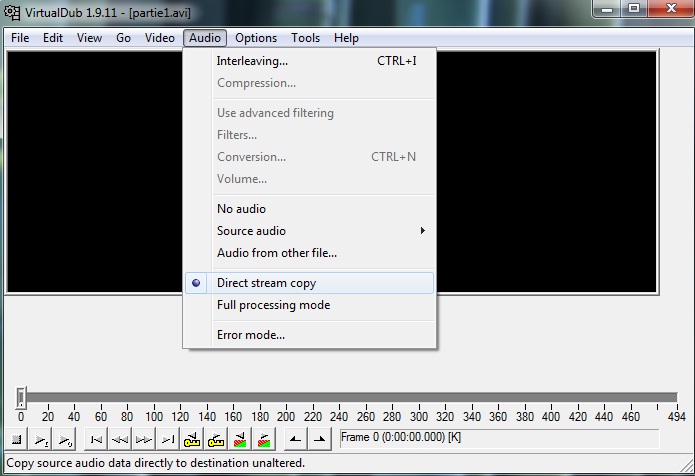This screenshot has width=695, height=476.
Task: Scan forward for next scene
Action: coord(263,439)
